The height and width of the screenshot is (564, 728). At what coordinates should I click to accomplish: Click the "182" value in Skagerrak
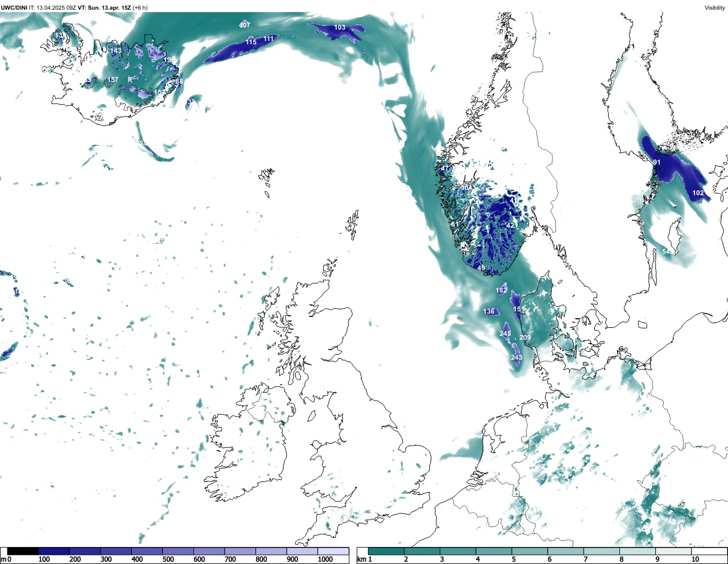(x=501, y=290)
